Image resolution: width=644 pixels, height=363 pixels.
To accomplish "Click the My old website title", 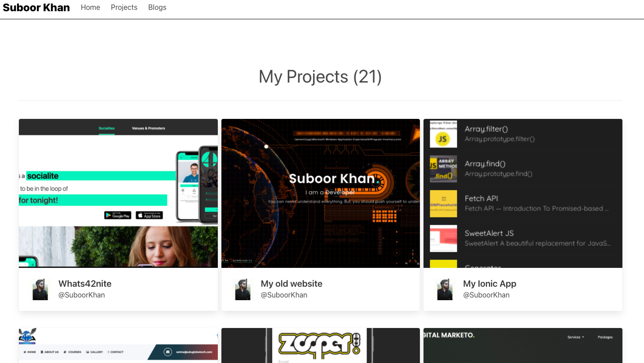I will pyautogui.click(x=291, y=284).
